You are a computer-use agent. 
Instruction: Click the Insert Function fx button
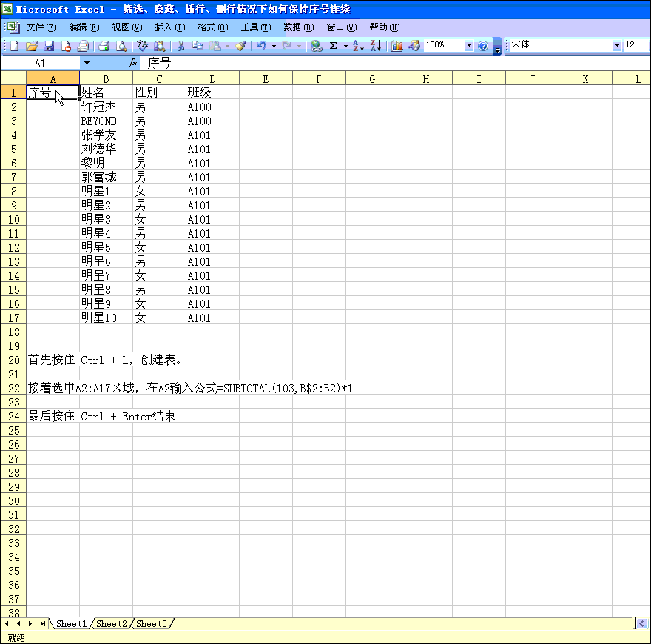pyautogui.click(x=133, y=64)
